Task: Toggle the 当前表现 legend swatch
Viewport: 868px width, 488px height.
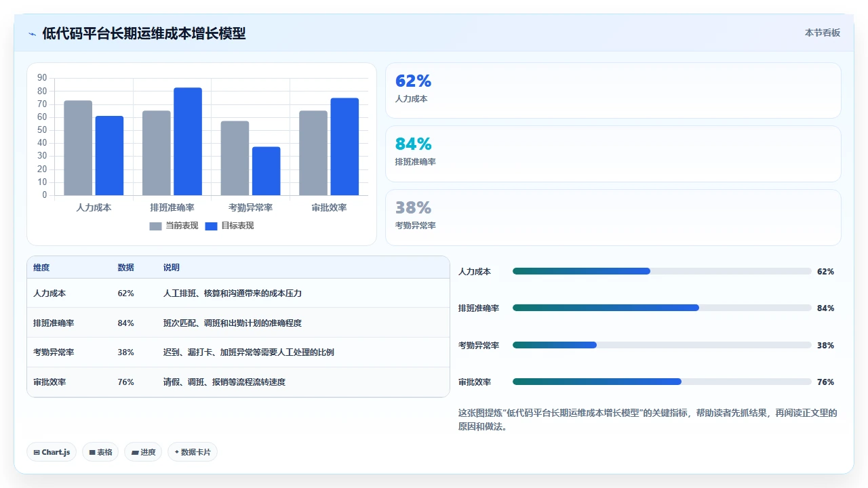Action: (x=155, y=226)
